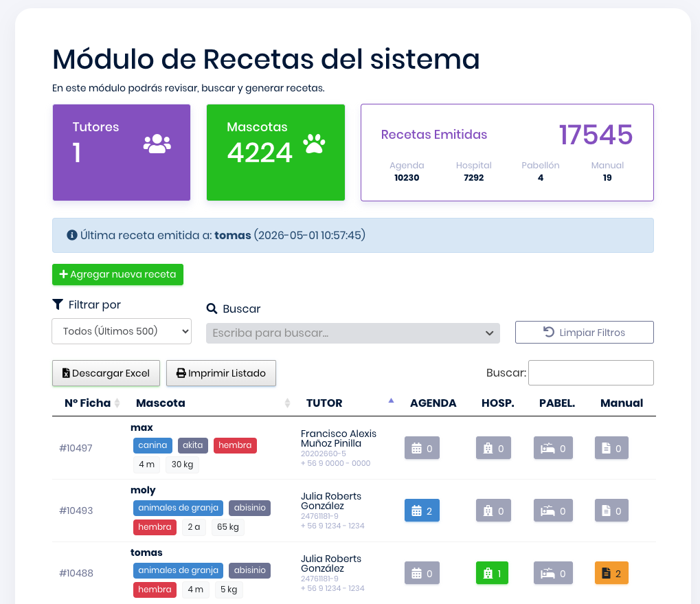
Task: Click the Manual count 19
Action: 607,178
